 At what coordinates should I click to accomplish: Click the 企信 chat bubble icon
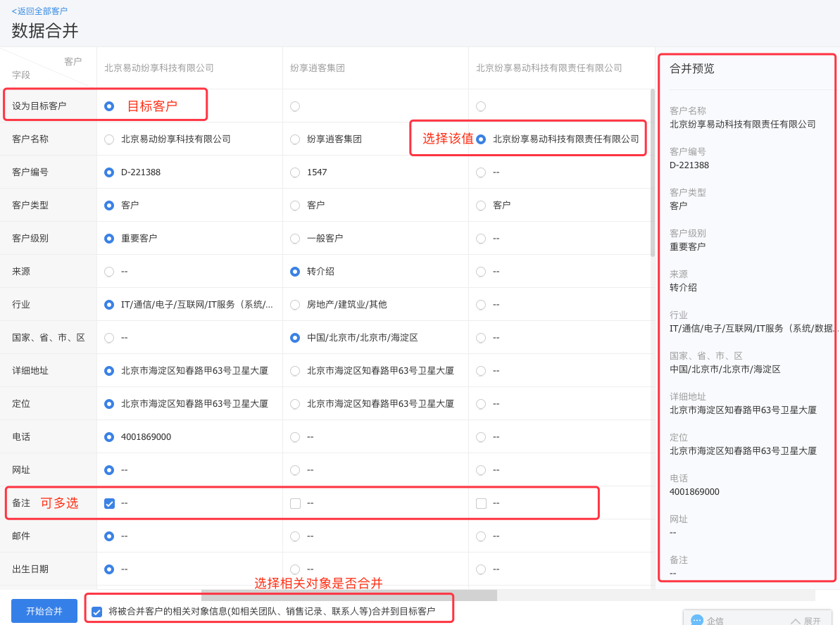pos(697,620)
